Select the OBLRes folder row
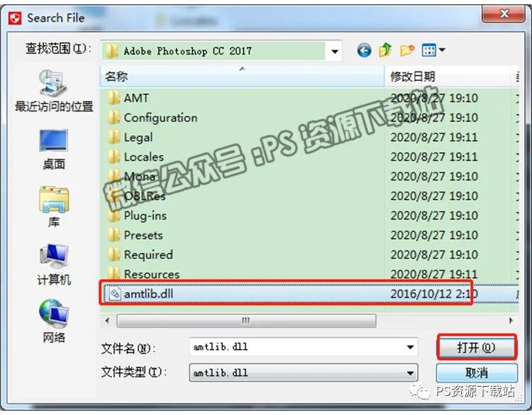The height and width of the screenshot is (415, 532). click(x=309, y=196)
